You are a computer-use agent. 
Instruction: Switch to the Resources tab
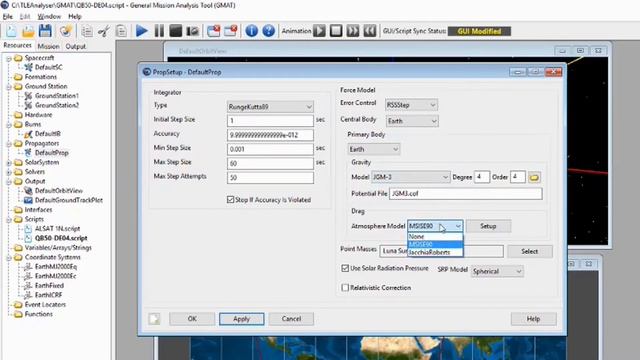(x=17, y=45)
